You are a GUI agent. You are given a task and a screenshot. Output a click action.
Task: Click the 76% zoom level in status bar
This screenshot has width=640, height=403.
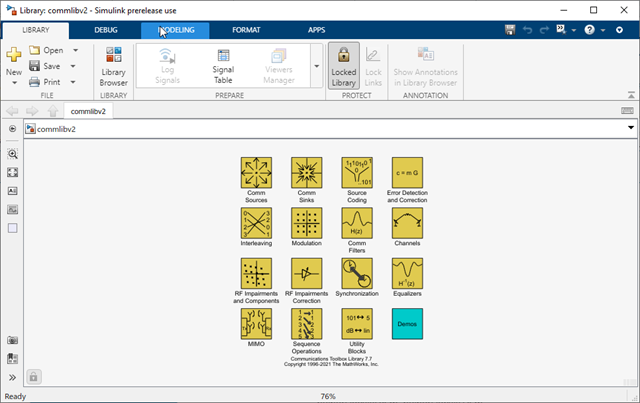tap(328, 396)
